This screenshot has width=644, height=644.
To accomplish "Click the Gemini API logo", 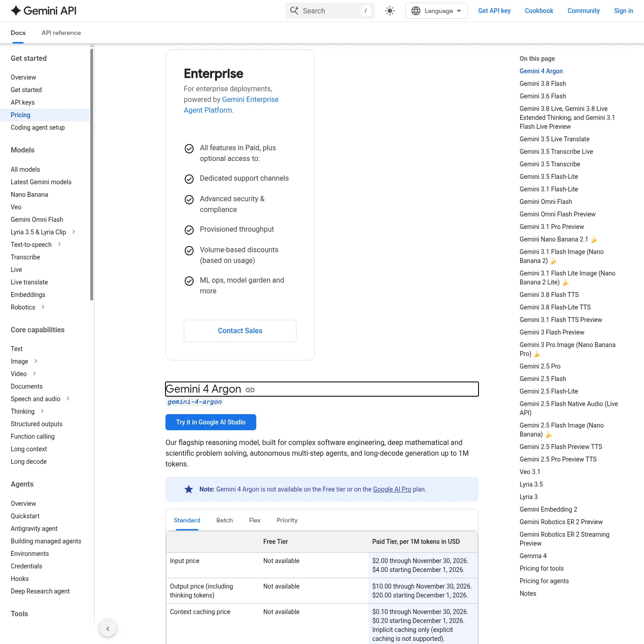I will 43,11.
